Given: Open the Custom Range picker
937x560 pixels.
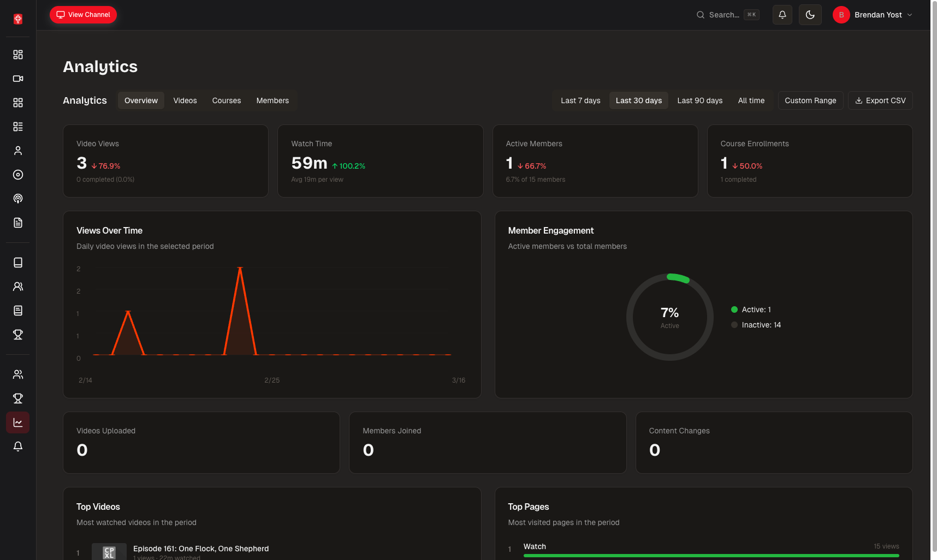Looking at the screenshot, I should pos(810,100).
